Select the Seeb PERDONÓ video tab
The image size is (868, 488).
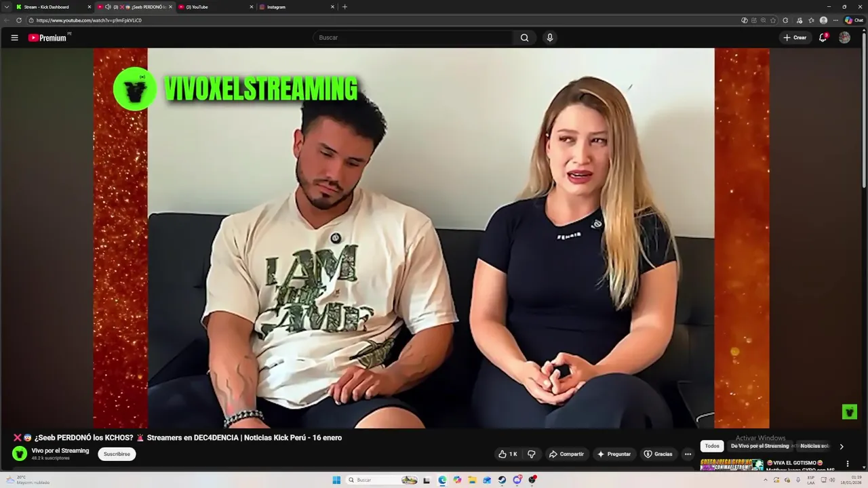(x=134, y=7)
